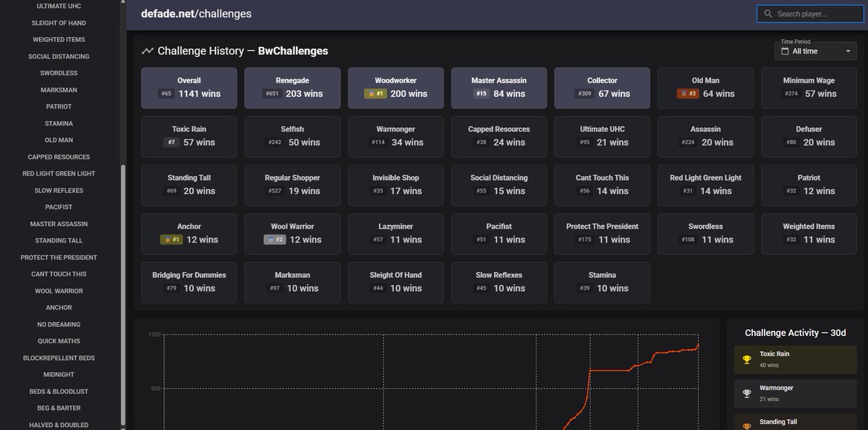Screen dimensions: 868x430
Task: Select the Lazyminer 11 wins card
Action: click(x=396, y=233)
